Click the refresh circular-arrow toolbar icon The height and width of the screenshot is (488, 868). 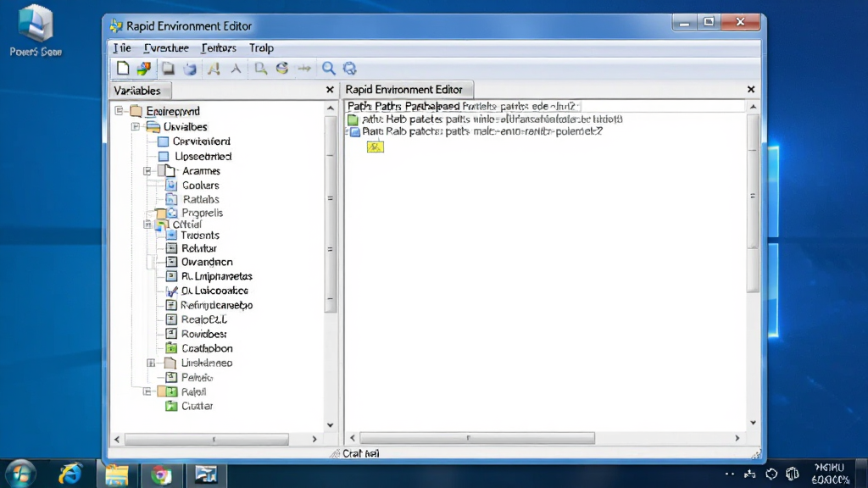pos(282,68)
